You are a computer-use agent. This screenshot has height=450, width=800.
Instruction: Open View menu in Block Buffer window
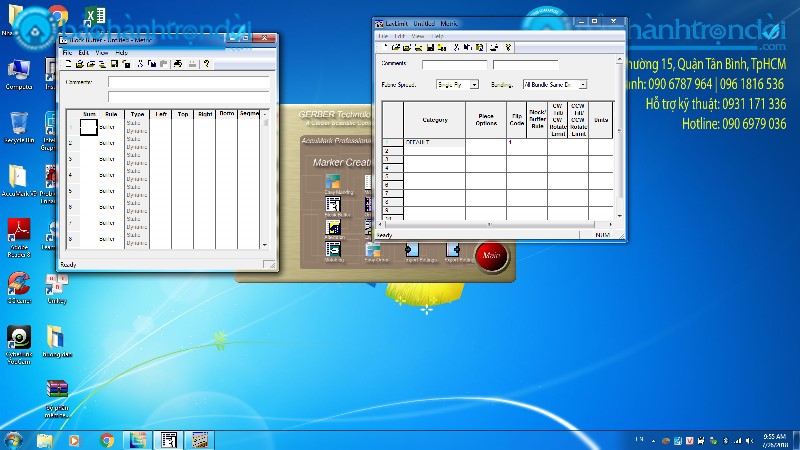(x=102, y=53)
